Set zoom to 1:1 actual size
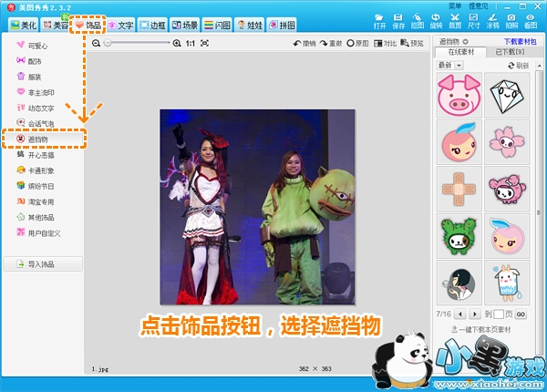547x392 pixels. [x=191, y=43]
